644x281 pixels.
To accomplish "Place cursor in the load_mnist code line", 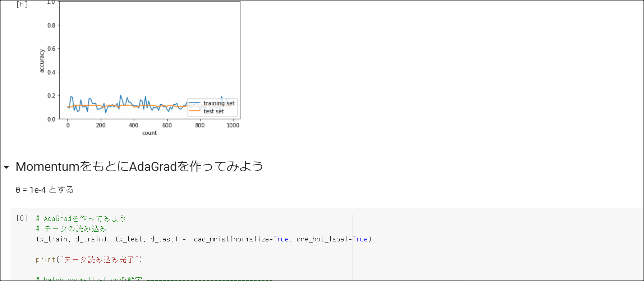I will (204, 239).
